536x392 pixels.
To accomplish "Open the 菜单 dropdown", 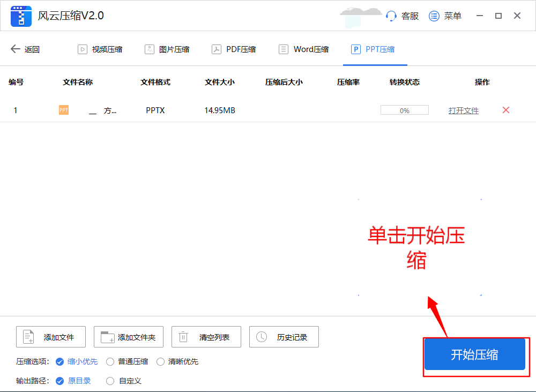I will pos(445,16).
